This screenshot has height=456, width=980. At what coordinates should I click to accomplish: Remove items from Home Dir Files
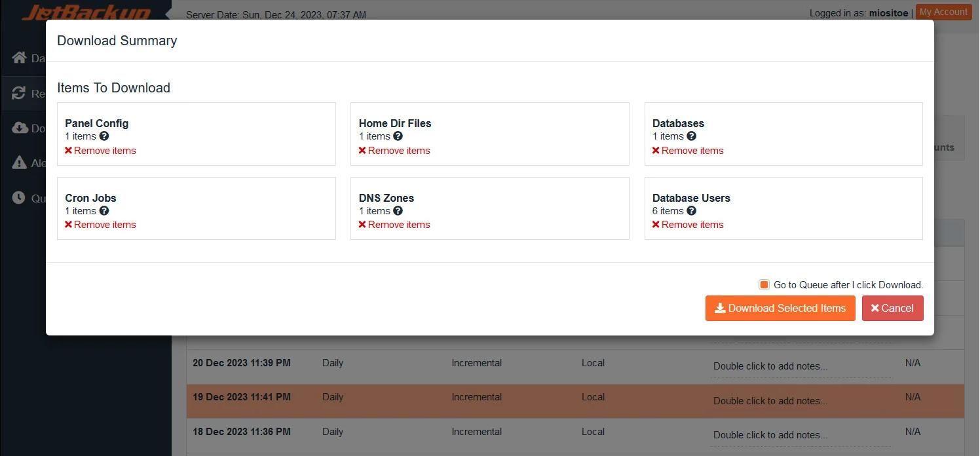pyautogui.click(x=394, y=151)
